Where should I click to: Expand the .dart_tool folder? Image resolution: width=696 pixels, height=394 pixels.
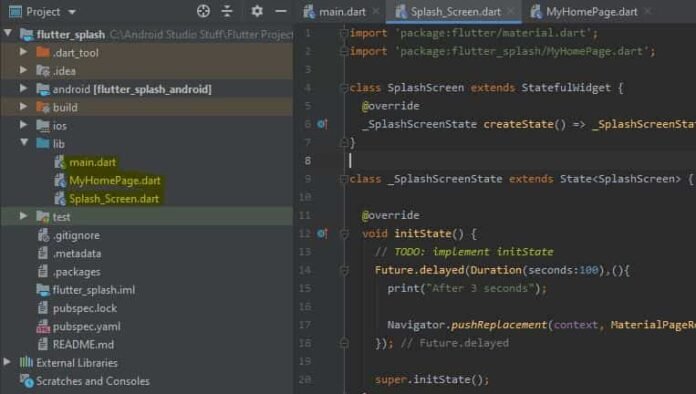coord(23,52)
